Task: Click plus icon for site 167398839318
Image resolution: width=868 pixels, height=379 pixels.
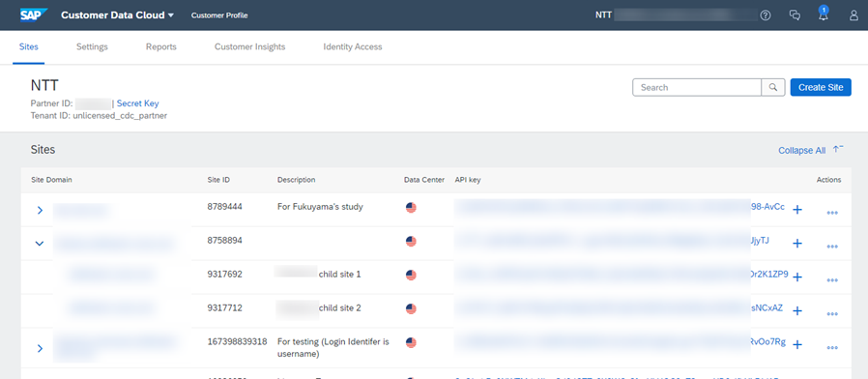Action: point(797,344)
